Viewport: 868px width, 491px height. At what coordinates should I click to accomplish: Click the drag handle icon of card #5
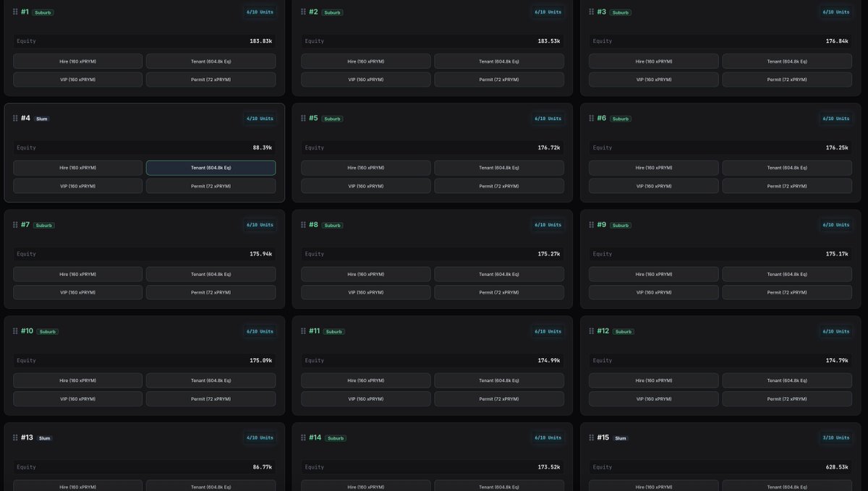[303, 118]
